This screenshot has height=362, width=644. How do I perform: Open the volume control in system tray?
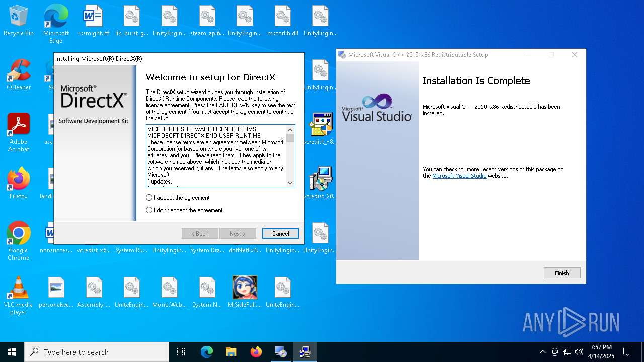click(x=579, y=352)
